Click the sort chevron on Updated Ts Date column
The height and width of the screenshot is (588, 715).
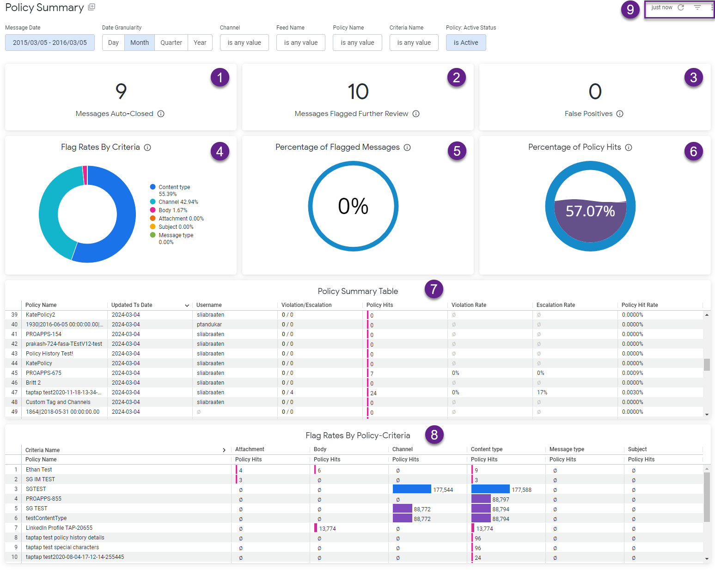pyautogui.click(x=187, y=305)
